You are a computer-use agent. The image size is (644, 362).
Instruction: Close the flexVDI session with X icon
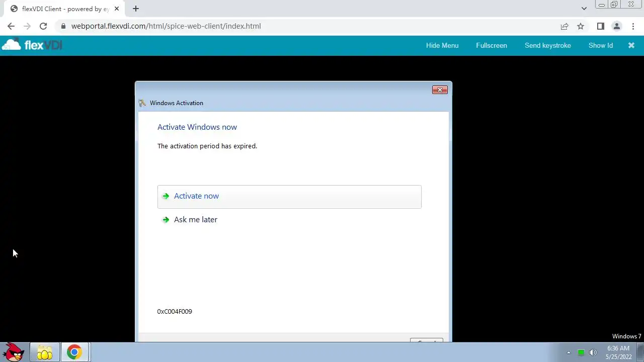coord(631,45)
